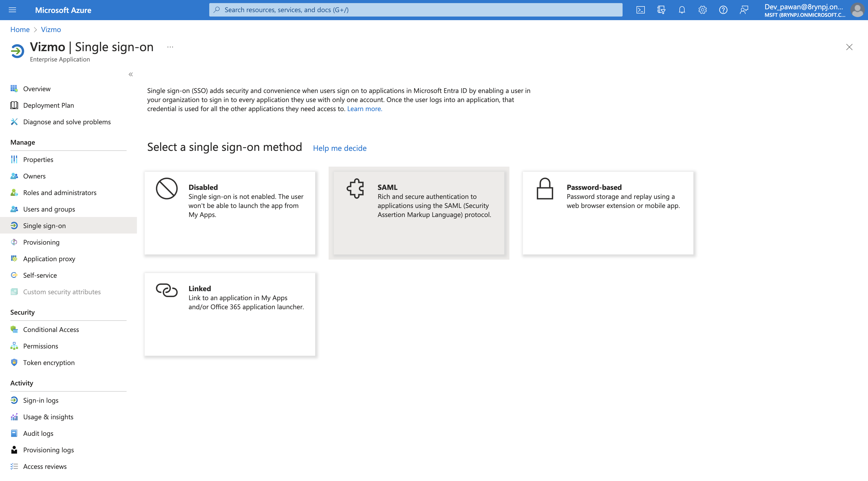This screenshot has height=481, width=868.
Task: Click the Microsoft Azure home title
Action: tap(63, 10)
